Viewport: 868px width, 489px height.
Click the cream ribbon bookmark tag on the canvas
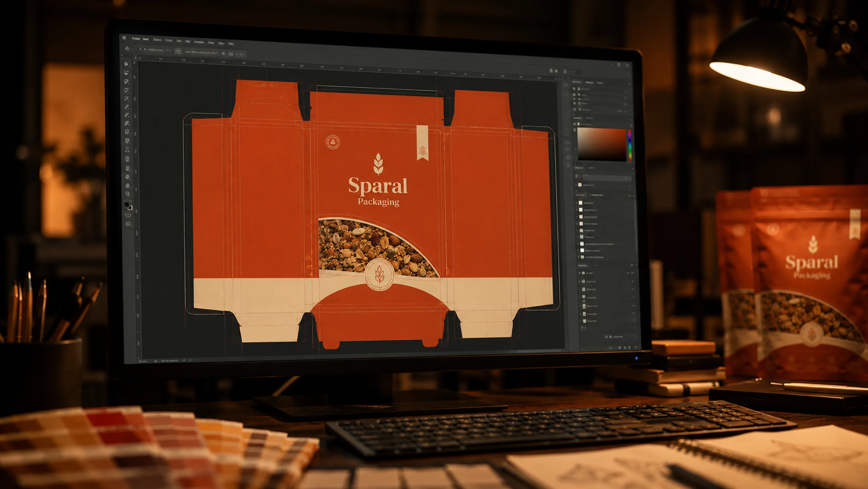click(423, 143)
